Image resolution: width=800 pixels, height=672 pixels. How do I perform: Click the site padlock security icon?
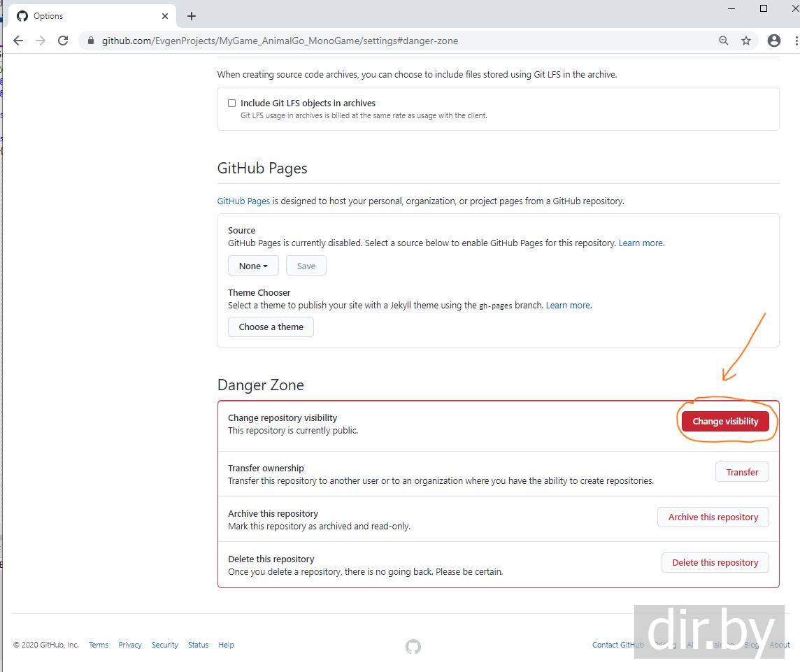[x=90, y=41]
